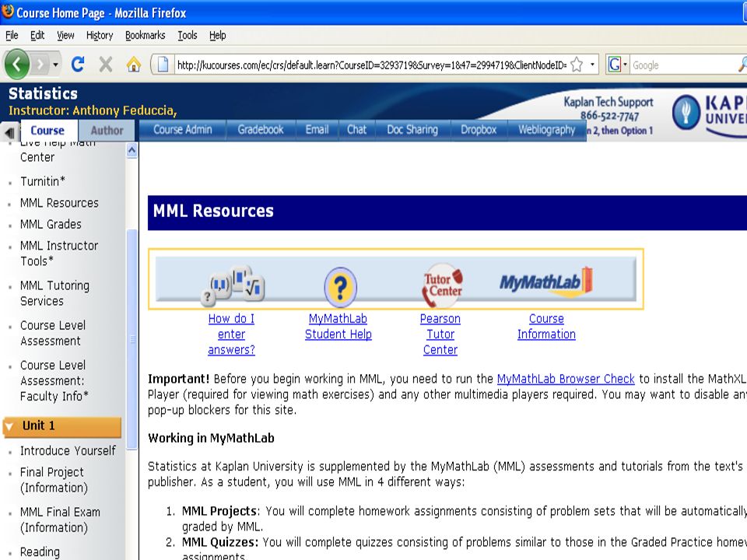Click the Tutor Center phone icon

tap(442, 285)
